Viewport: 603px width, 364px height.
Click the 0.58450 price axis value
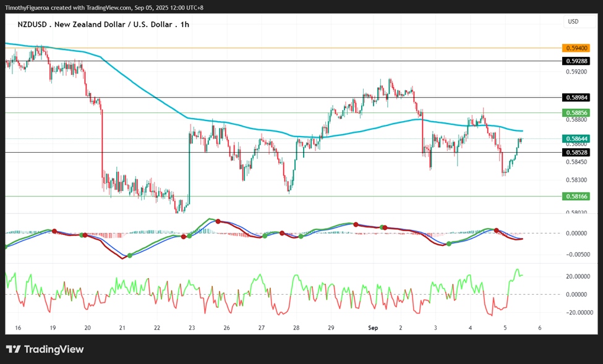(x=576, y=162)
